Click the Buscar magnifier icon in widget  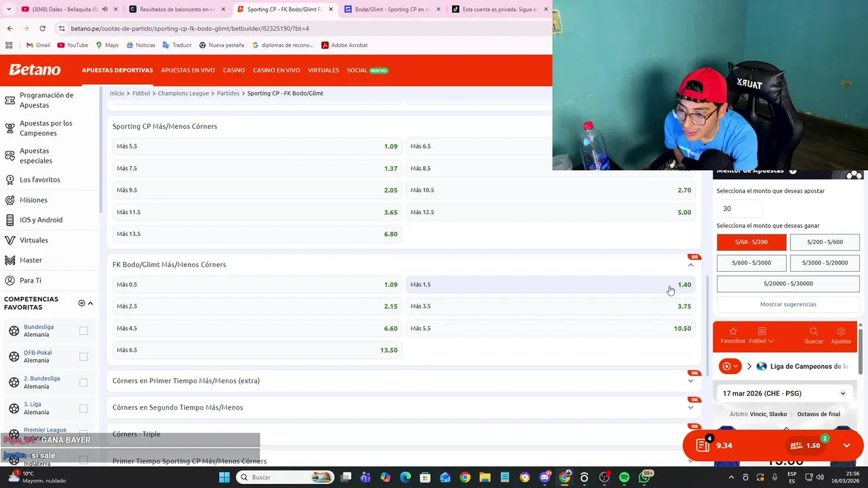[814, 331]
